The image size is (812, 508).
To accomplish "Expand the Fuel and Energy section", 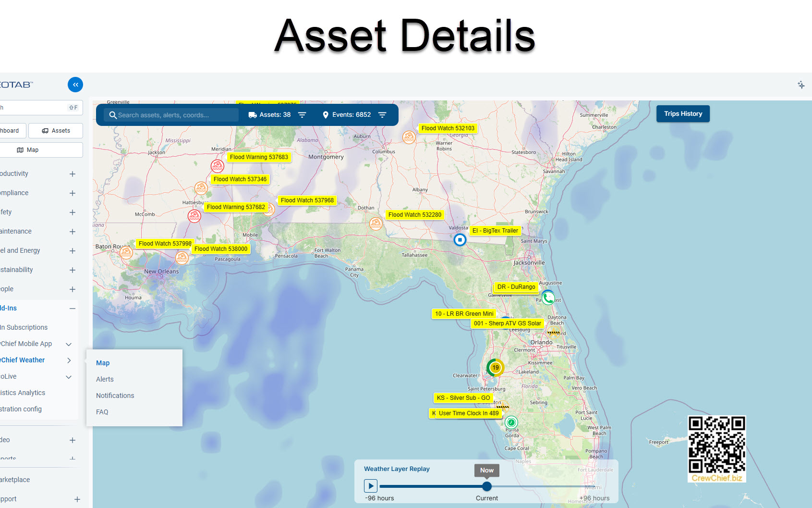I will click(73, 251).
